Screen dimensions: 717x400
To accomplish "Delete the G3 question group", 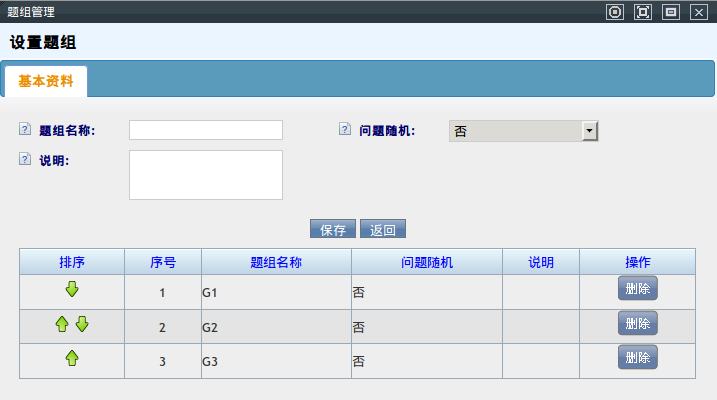I will click(x=637, y=357).
